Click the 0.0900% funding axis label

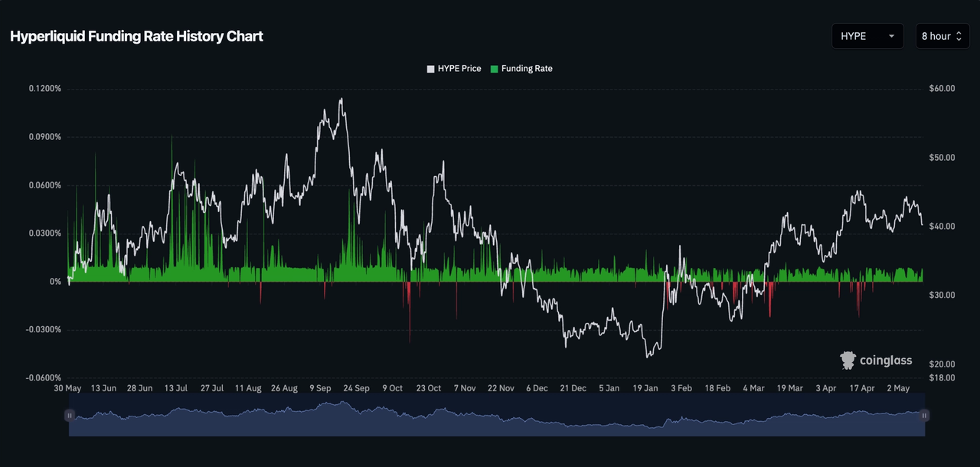[x=45, y=137]
